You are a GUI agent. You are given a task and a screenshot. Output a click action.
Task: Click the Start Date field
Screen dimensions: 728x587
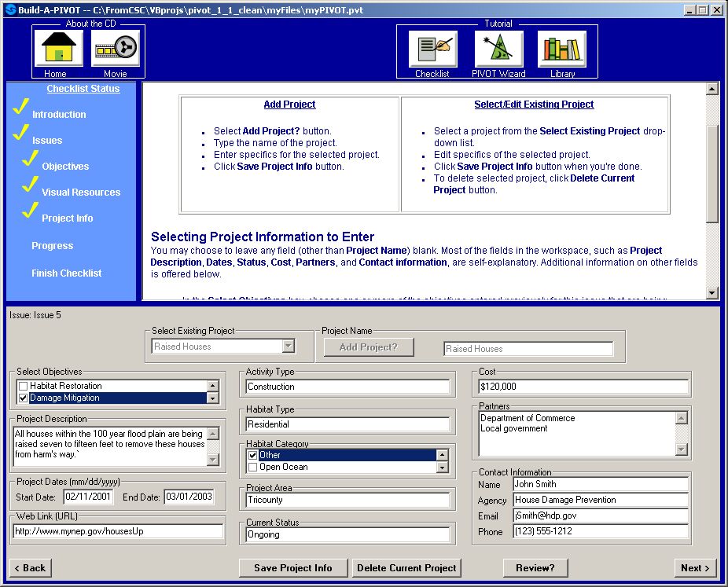pos(88,497)
